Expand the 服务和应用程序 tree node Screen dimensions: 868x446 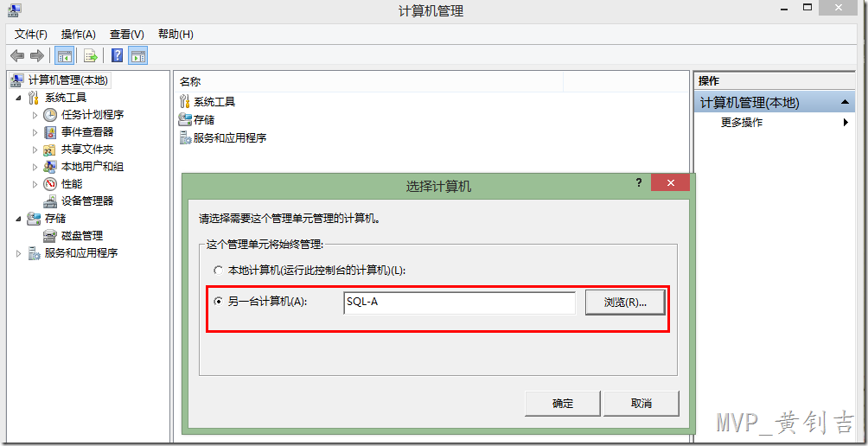coord(19,253)
